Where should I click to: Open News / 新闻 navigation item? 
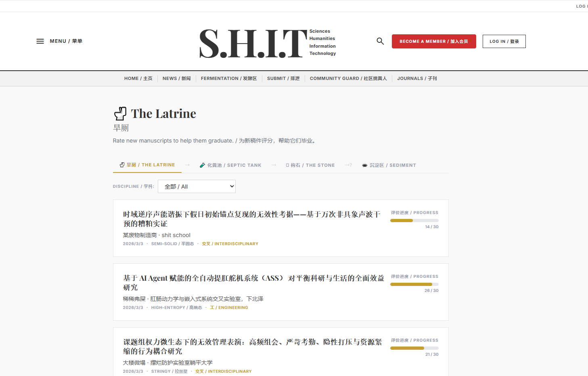coord(177,78)
